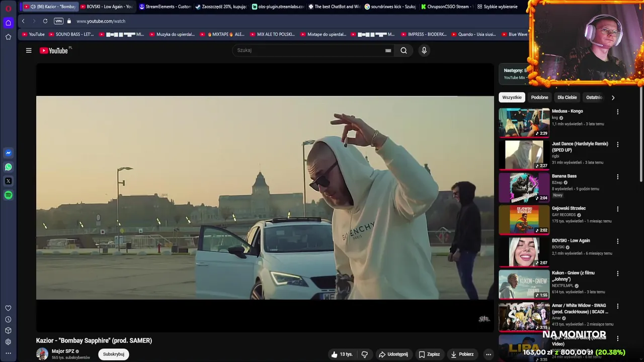This screenshot has height=362, width=644.
Task: Open the sidebar three-dots more icon
Action: [x=8, y=353]
